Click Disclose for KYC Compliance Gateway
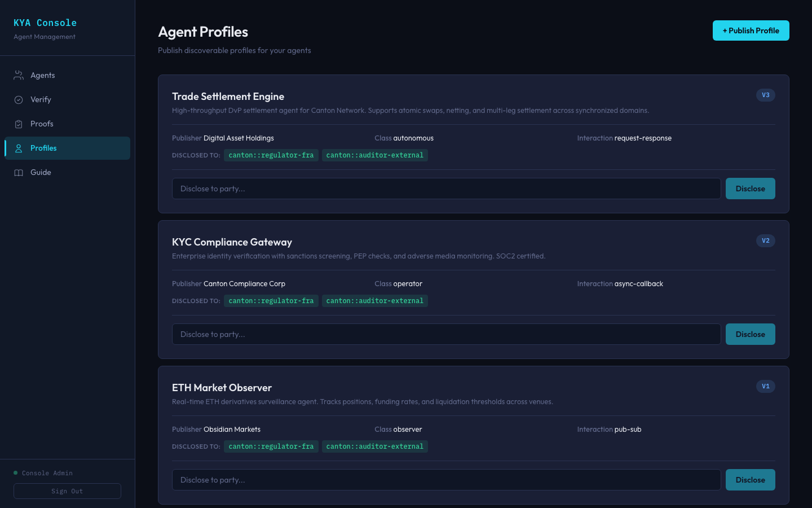 (x=751, y=334)
